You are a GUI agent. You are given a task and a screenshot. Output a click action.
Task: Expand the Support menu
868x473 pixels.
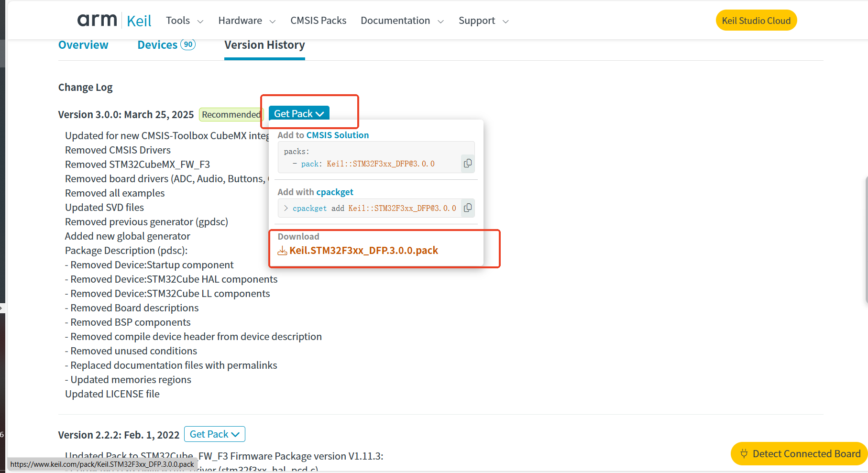pos(483,21)
